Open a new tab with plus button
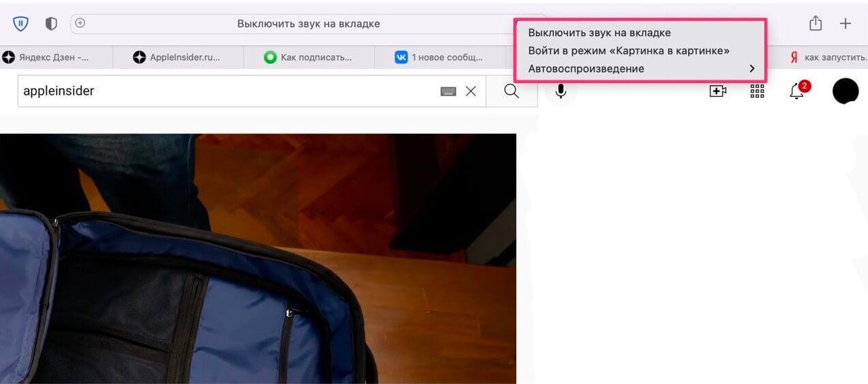 tap(845, 24)
